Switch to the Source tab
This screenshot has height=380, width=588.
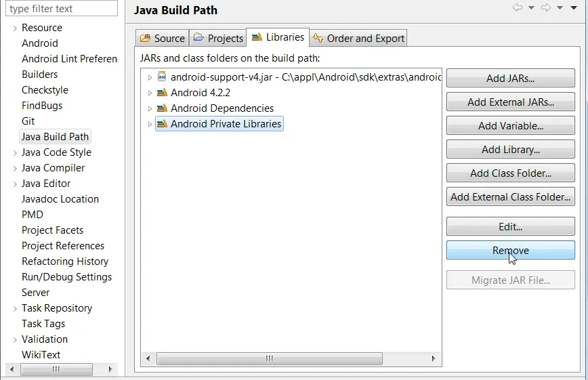click(162, 38)
